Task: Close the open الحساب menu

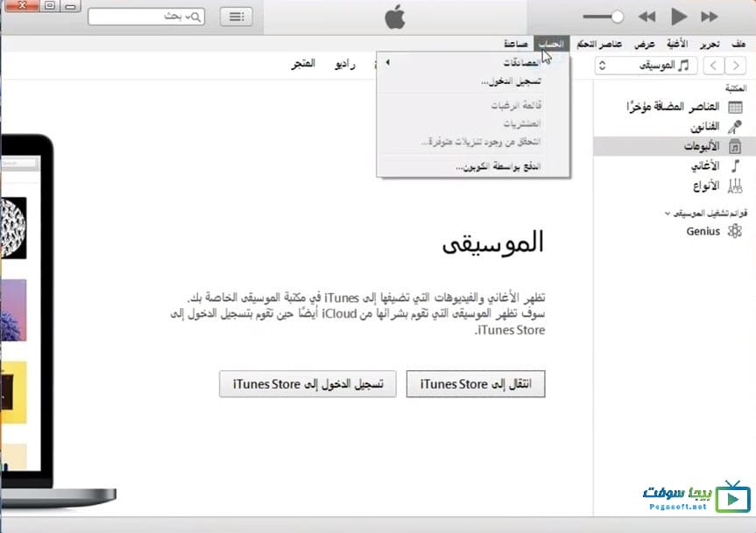Action: tap(552, 44)
